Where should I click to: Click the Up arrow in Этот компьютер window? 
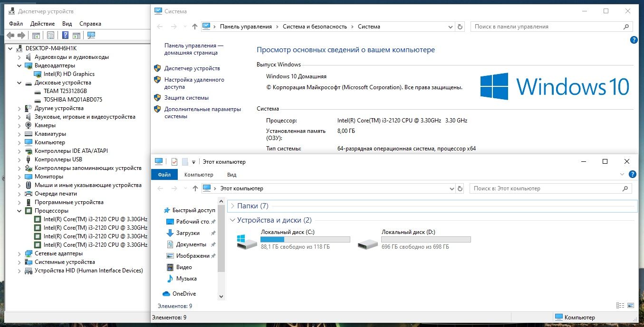pyautogui.click(x=195, y=188)
